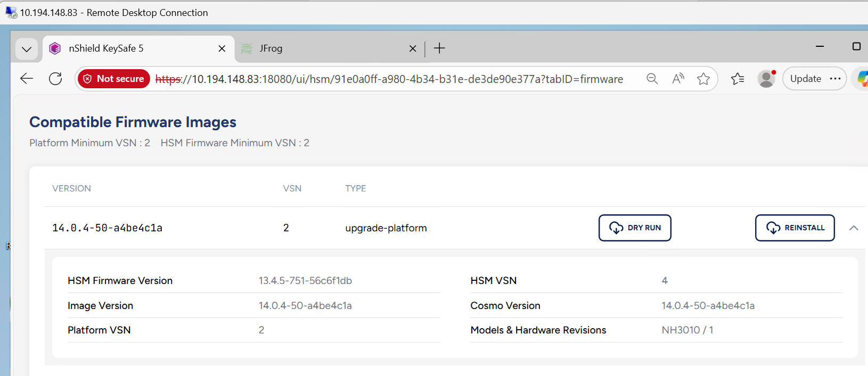Click the Reinstall cloud icon
The image size is (868, 376).
coord(773,228)
